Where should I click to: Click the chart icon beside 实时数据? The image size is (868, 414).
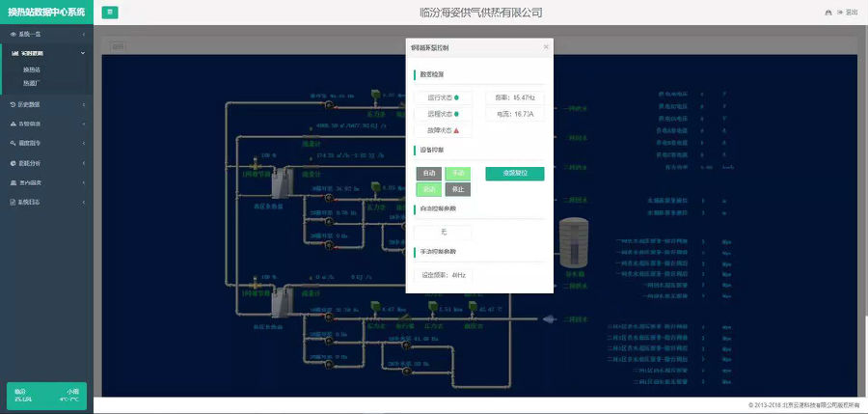click(14, 53)
